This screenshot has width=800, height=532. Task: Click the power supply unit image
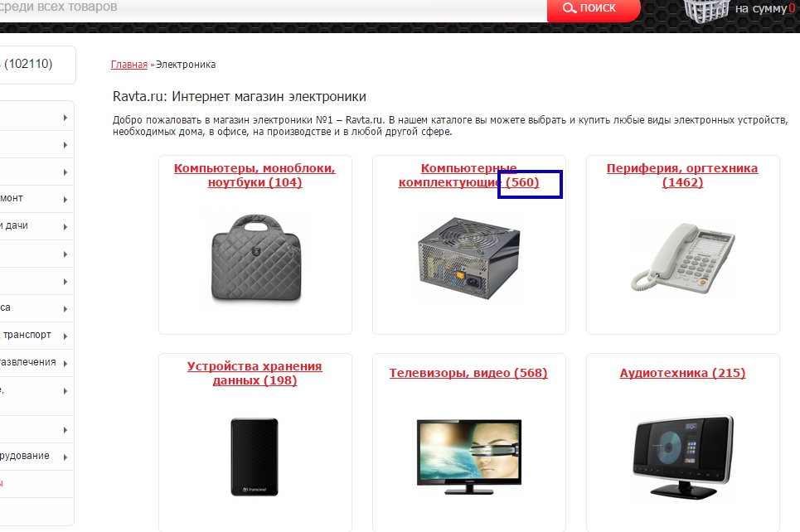(x=468, y=258)
